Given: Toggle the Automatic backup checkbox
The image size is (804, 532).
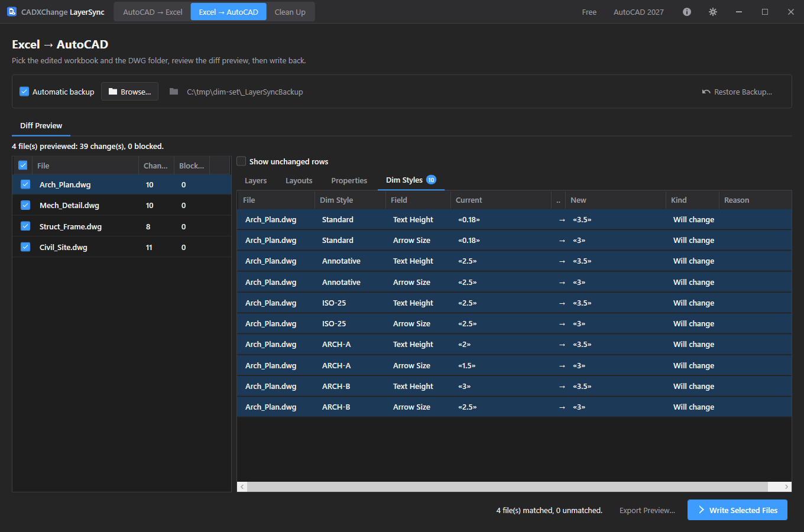Looking at the screenshot, I should coord(24,92).
